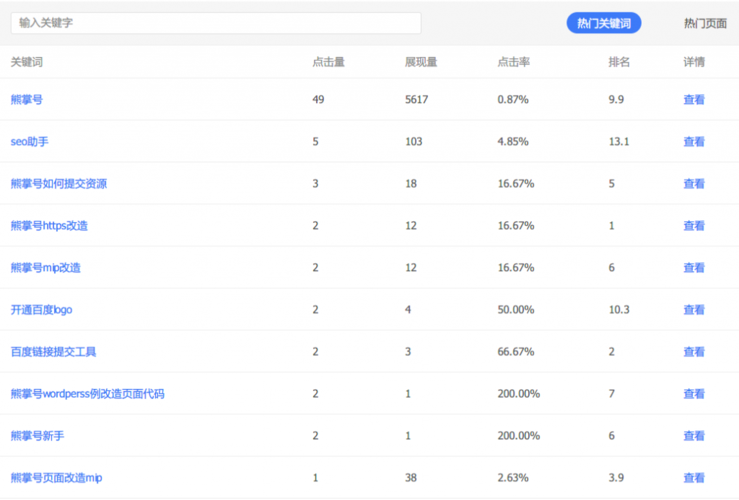The height and width of the screenshot is (500, 739).
Task: Click 查看 for 开通百度logo
Action: [x=694, y=310]
